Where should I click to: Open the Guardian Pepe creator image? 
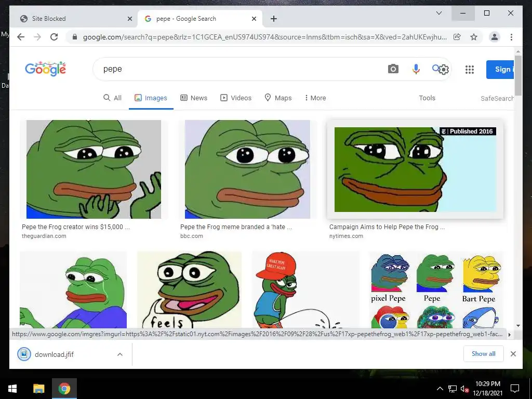[x=94, y=169]
